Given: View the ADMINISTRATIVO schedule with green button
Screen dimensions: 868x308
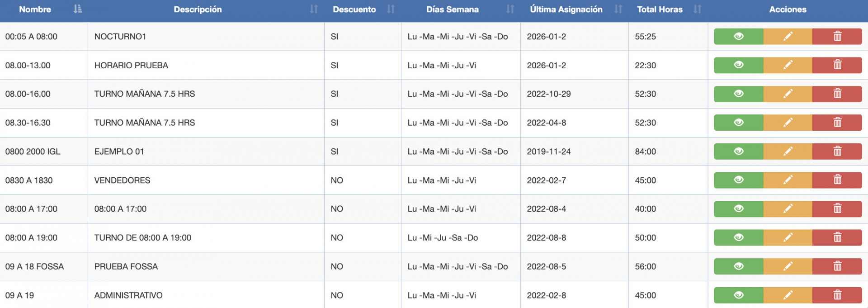Looking at the screenshot, I should 739,295.
